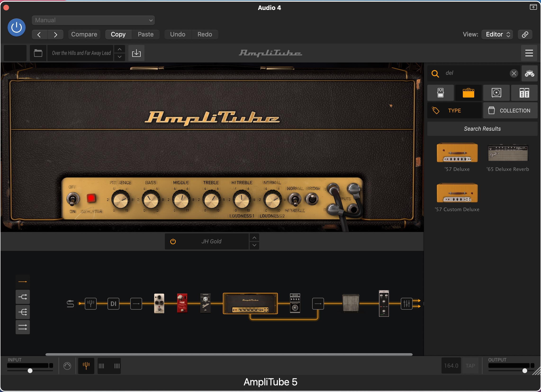
Task: Click the Paste button
Action: pyautogui.click(x=146, y=34)
